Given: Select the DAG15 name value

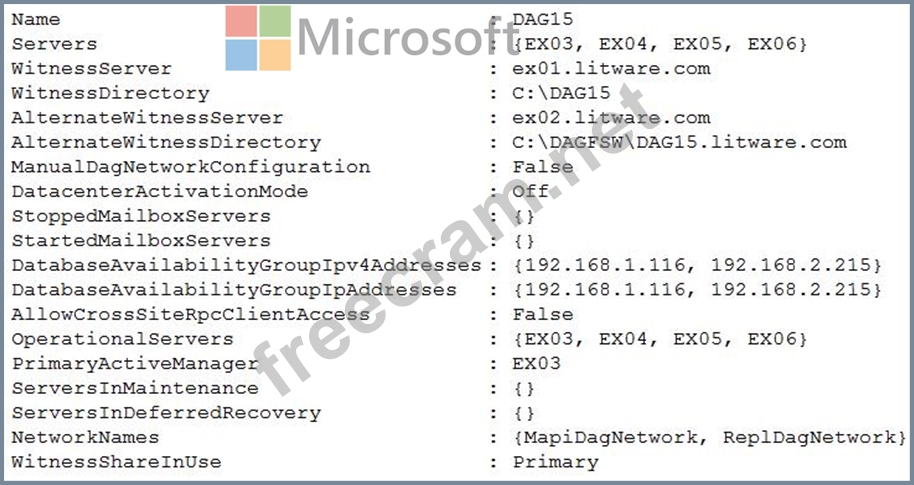Looking at the screenshot, I should click(543, 19).
